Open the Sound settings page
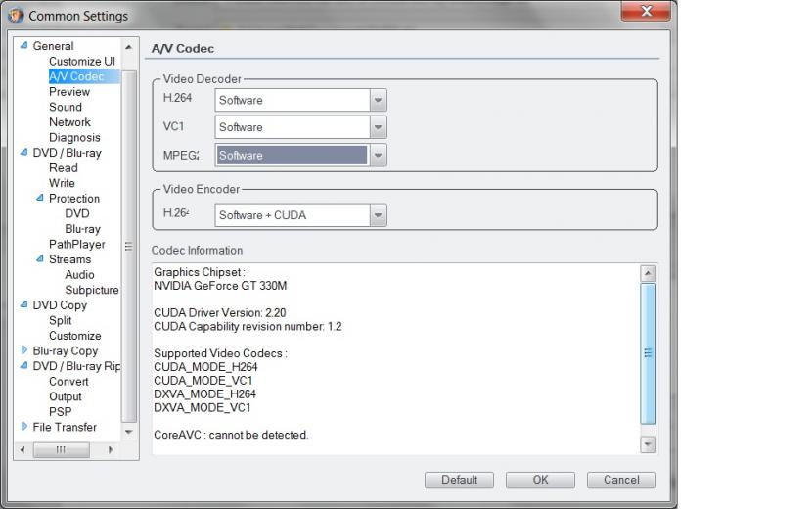This screenshot has height=509, width=812. 66,107
